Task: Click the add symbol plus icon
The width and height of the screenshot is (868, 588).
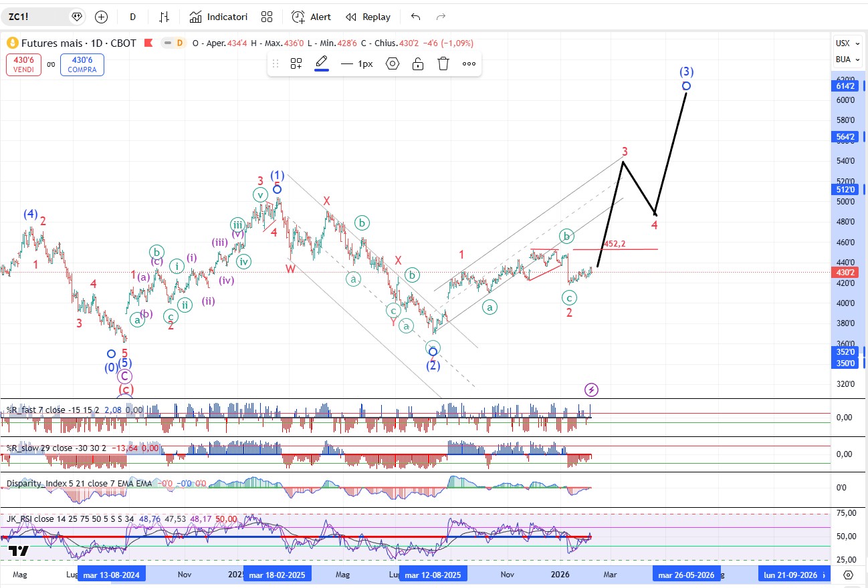Action: (x=101, y=17)
